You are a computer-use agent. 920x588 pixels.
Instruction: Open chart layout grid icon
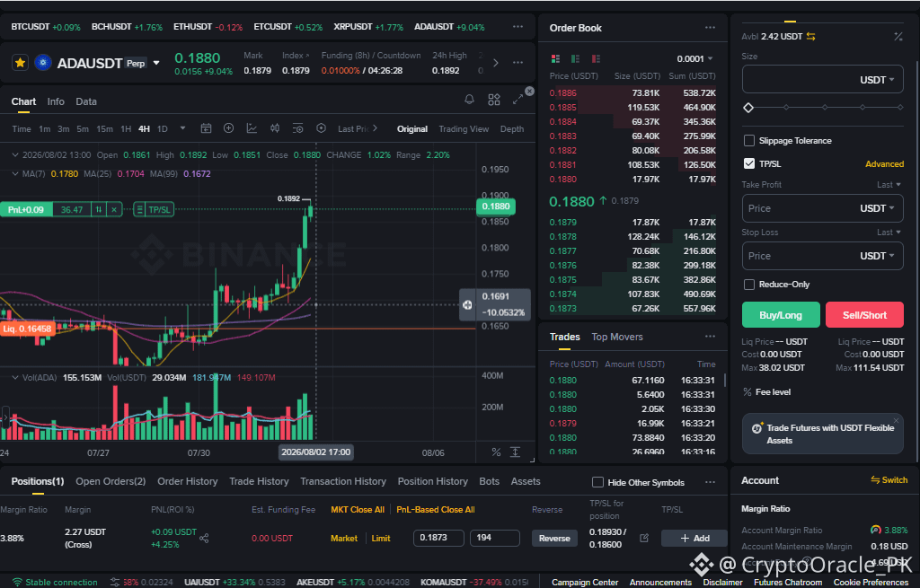[494, 100]
